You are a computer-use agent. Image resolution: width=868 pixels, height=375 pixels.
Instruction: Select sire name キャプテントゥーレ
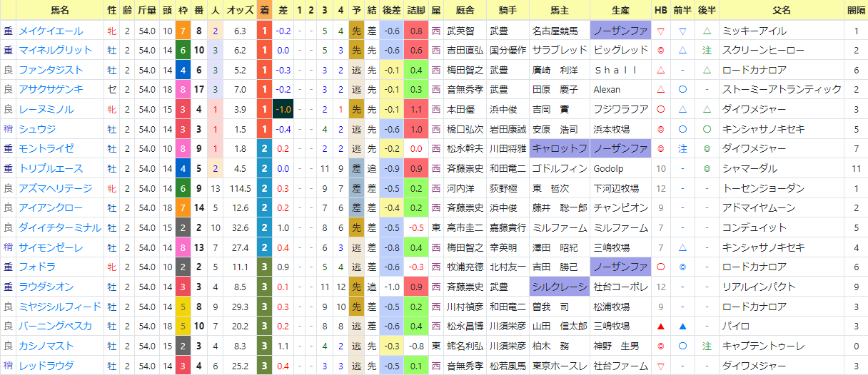click(x=763, y=344)
